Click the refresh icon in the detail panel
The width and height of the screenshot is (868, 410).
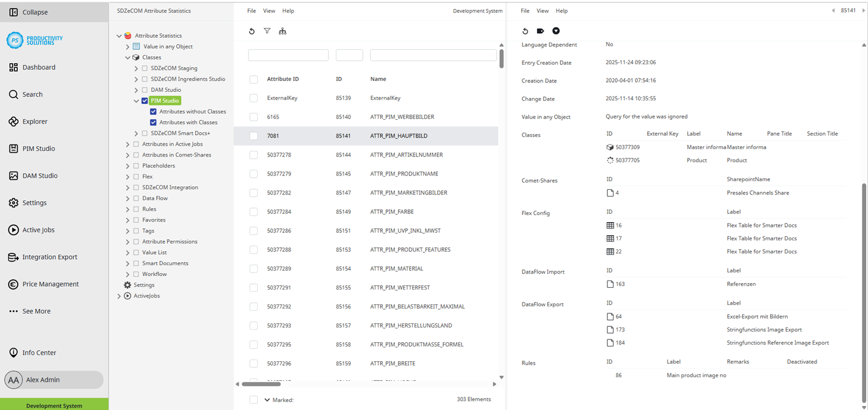click(525, 31)
